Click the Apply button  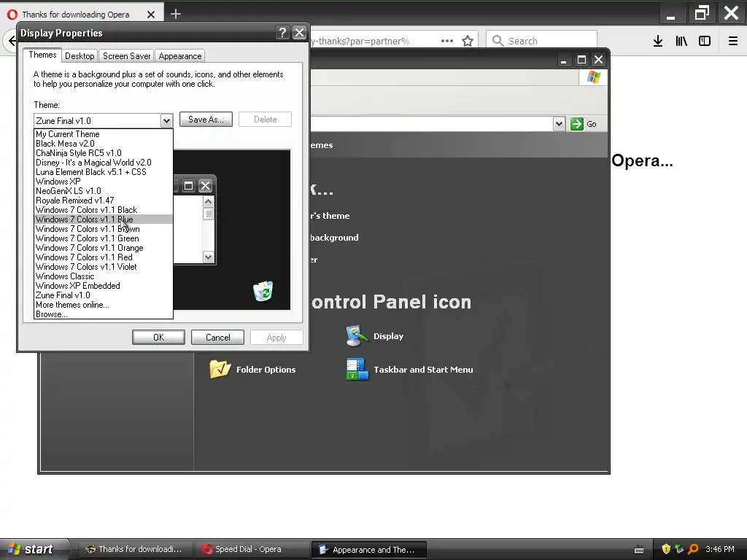276,337
